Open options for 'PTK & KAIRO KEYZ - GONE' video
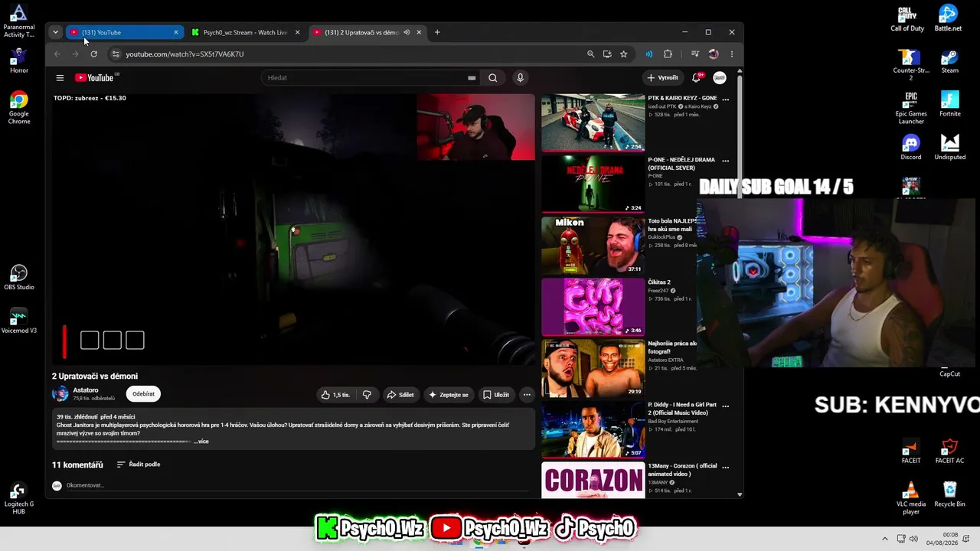 726,99
